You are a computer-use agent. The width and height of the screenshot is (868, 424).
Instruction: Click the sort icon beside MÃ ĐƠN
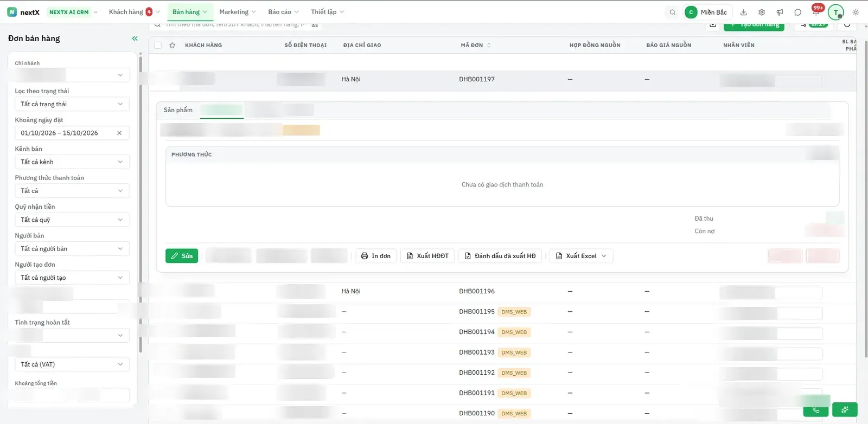489,45
